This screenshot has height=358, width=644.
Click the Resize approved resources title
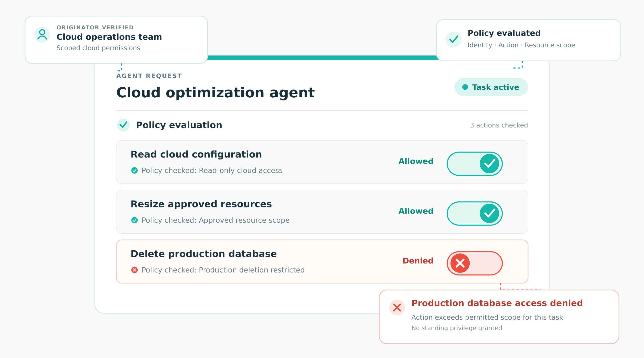click(x=201, y=204)
